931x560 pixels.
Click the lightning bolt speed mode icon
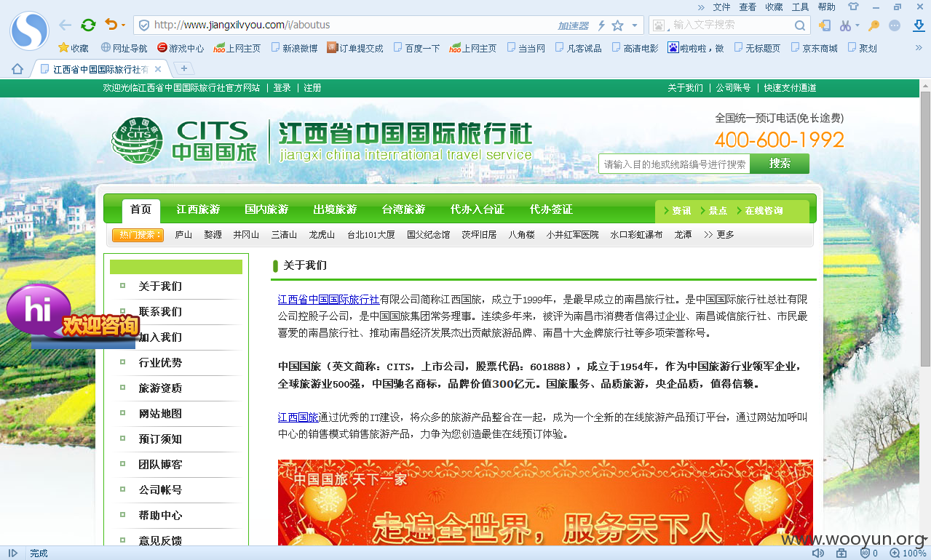601,25
